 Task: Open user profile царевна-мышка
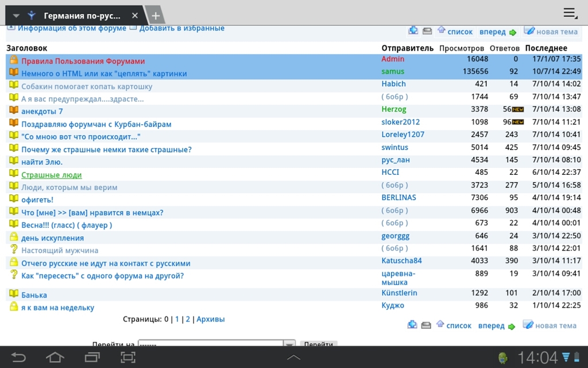tap(399, 278)
